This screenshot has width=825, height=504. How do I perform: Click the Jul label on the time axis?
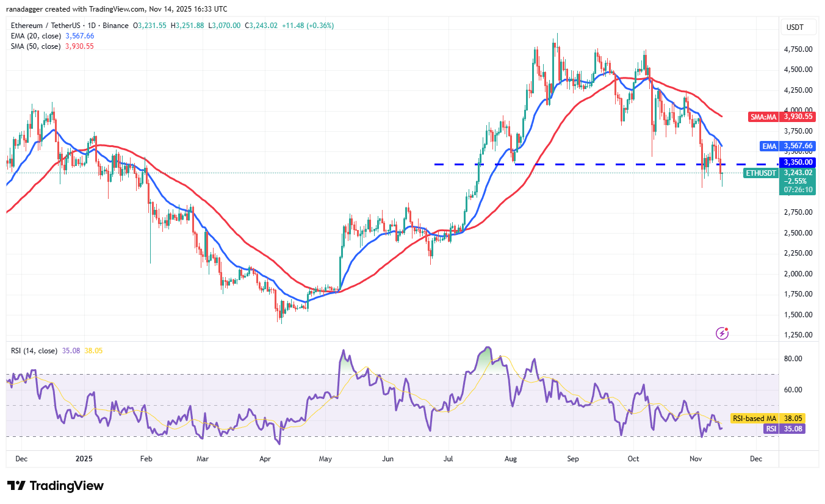pos(448,458)
